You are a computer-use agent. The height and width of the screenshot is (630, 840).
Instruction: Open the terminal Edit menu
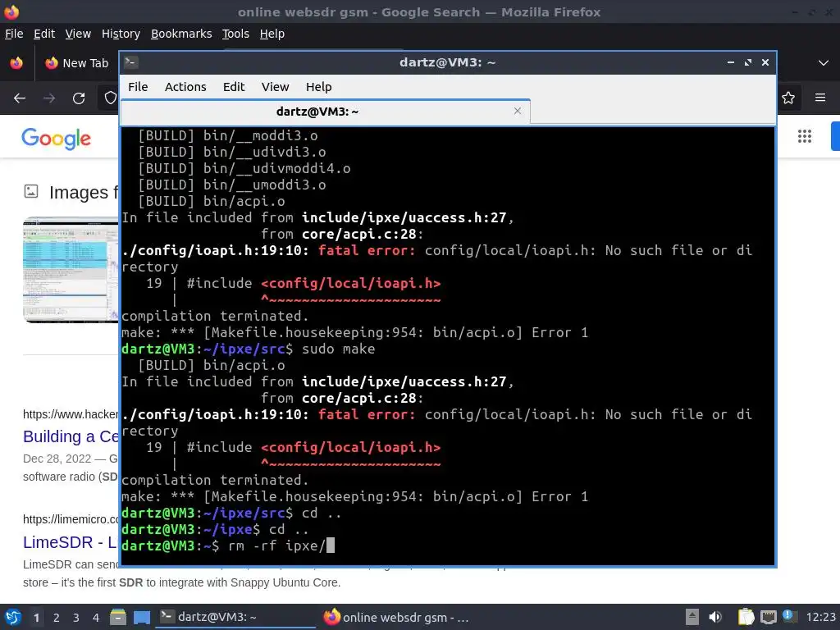tap(234, 87)
